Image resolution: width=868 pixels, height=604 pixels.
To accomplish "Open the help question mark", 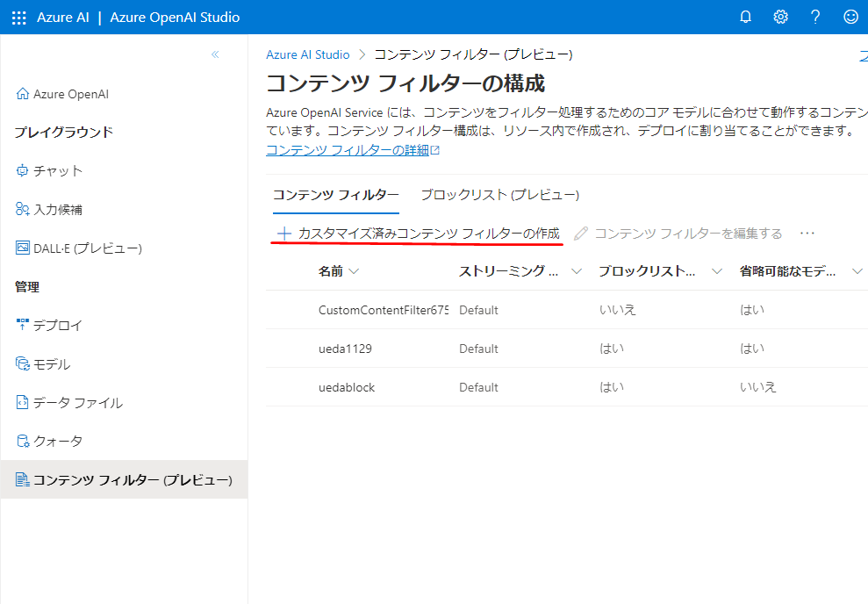I will [x=815, y=18].
